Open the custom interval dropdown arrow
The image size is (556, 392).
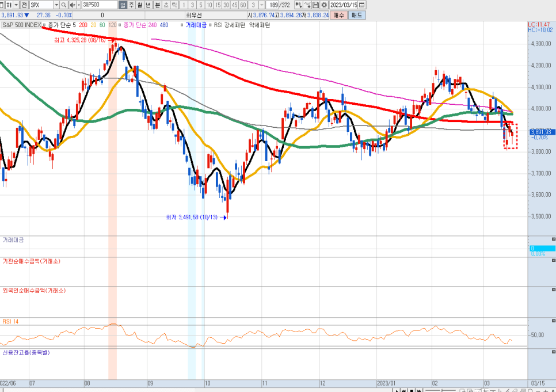262,5
